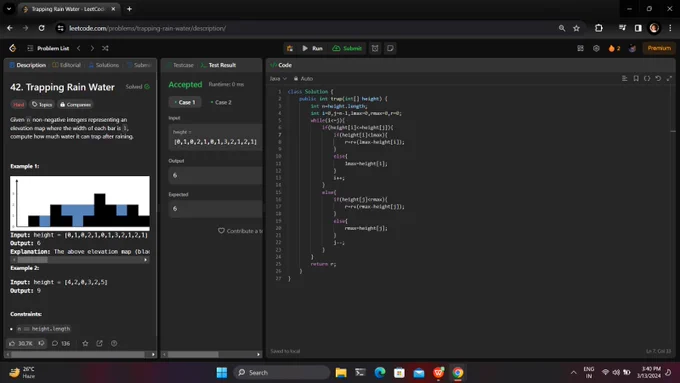Expand the code editor to fullscreen
The height and width of the screenshot is (383, 680).
[x=669, y=79]
